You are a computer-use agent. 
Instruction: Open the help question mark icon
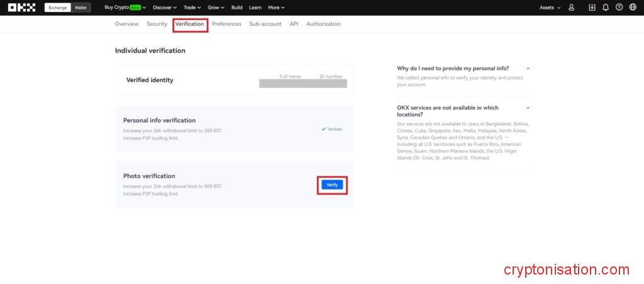tap(619, 8)
